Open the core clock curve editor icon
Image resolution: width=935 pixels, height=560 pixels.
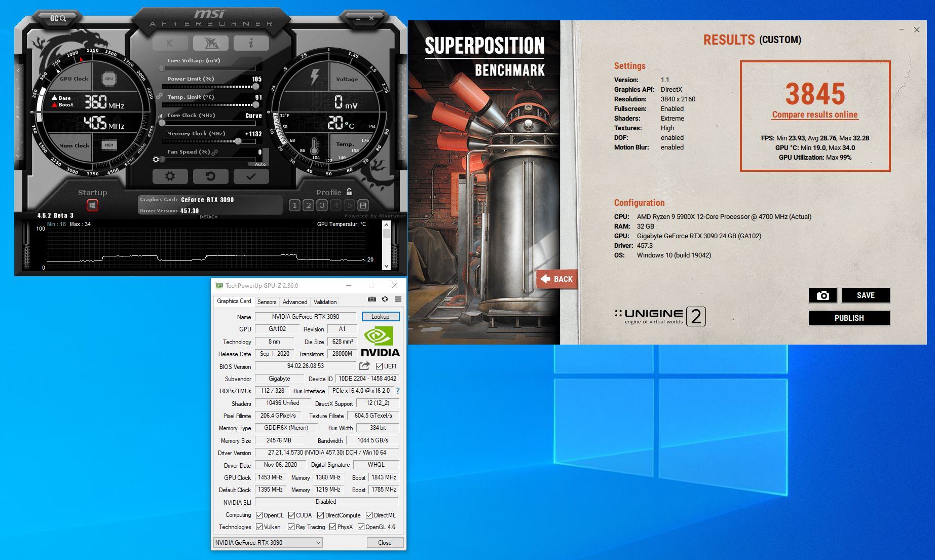point(161,116)
